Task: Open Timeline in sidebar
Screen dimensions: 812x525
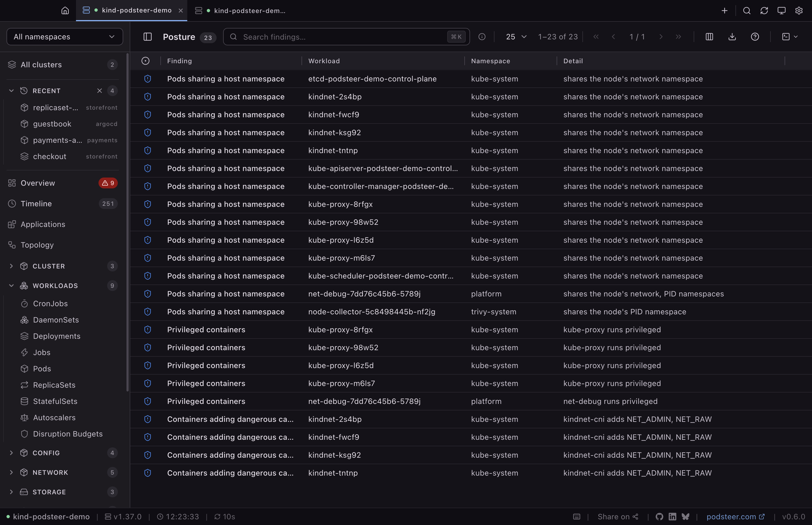Action: [63, 204]
